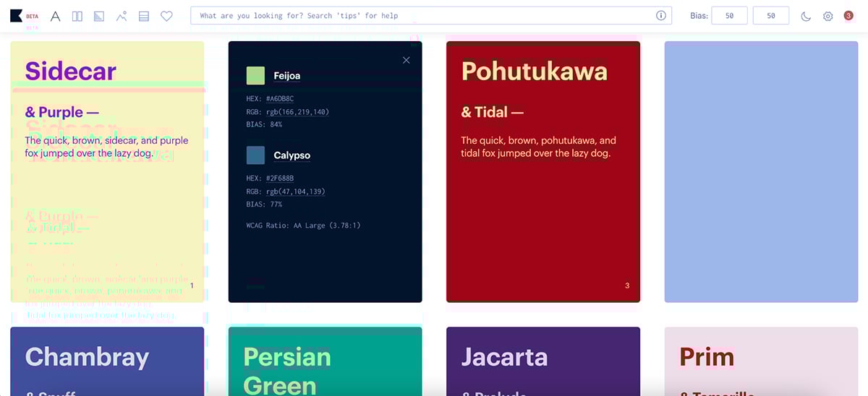Select the typography 'A' view icon
868x396 pixels.
(56, 16)
